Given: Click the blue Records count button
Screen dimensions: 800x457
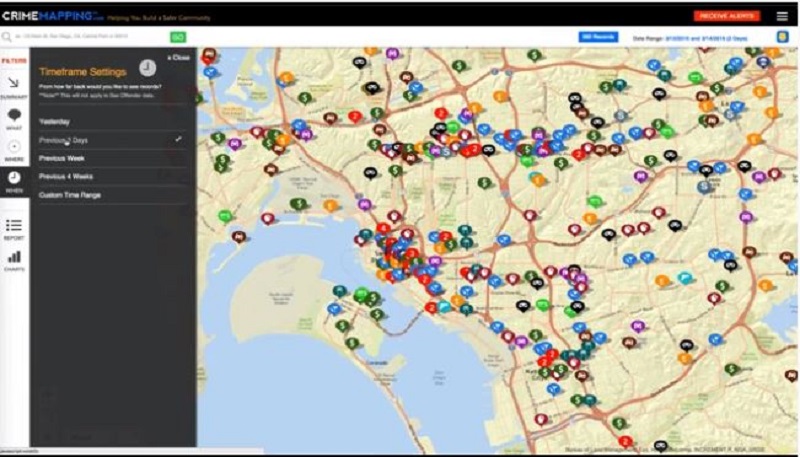Looking at the screenshot, I should point(598,37).
